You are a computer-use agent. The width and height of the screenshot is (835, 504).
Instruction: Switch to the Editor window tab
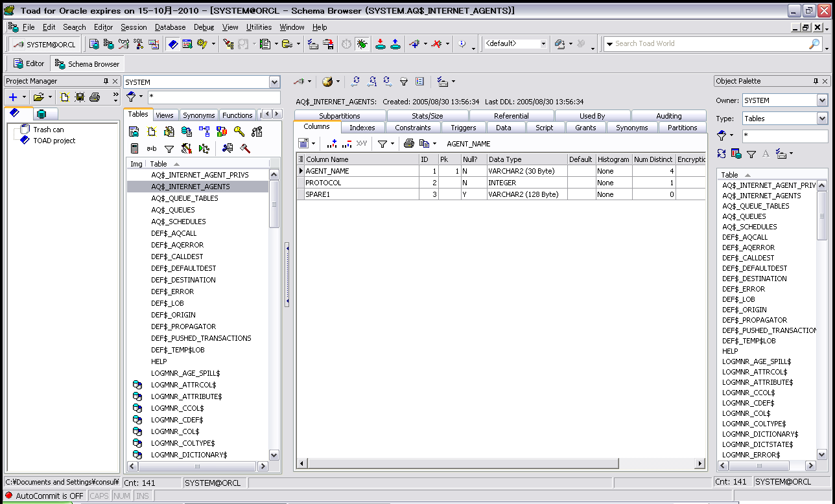coord(28,63)
